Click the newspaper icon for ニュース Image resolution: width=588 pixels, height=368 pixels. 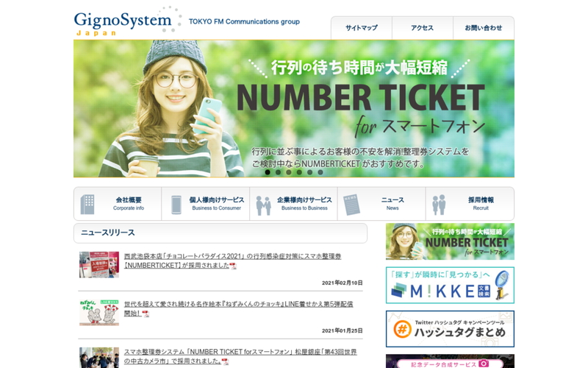(x=352, y=205)
